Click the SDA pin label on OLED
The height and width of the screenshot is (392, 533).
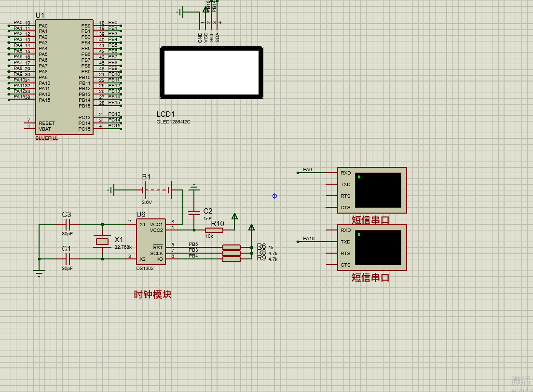point(217,37)
